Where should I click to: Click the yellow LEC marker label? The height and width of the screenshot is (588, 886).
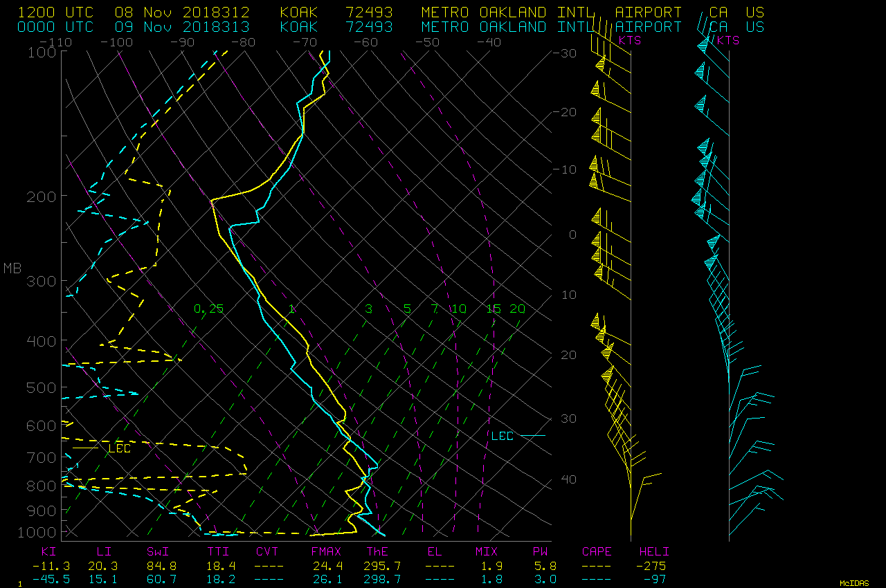click(119, 448)
